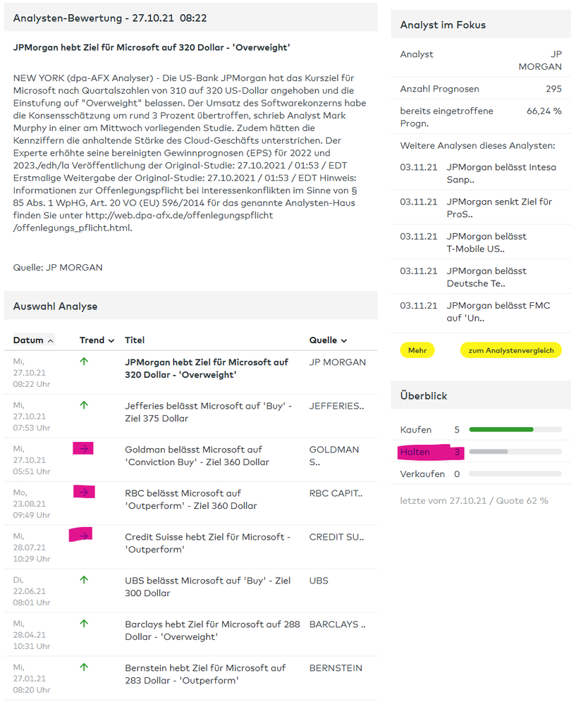Image resolution: width=588 pixels, height=704 pixels.
Task: Open UBS 'Buy' Ziel 300 Dollar analysis
Action: 207,587
